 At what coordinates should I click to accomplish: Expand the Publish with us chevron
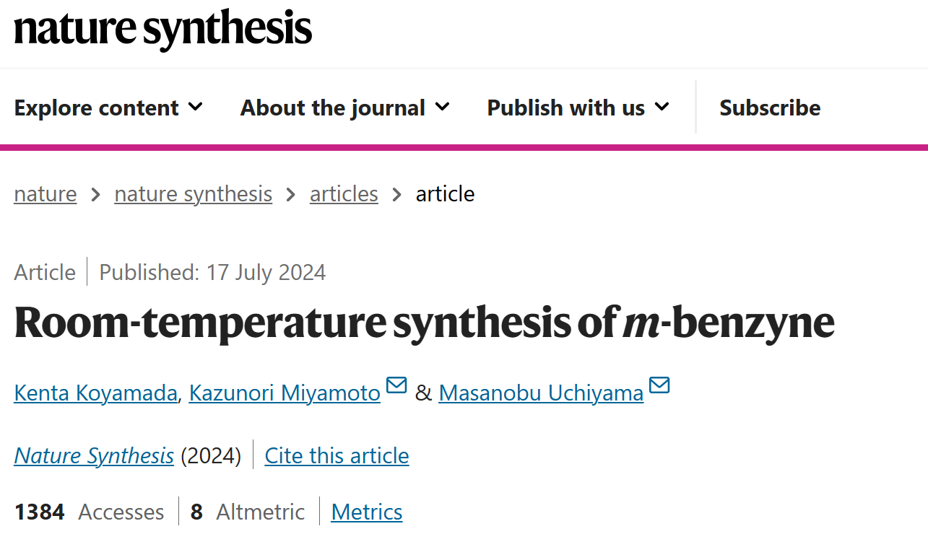tap(662, 108)
